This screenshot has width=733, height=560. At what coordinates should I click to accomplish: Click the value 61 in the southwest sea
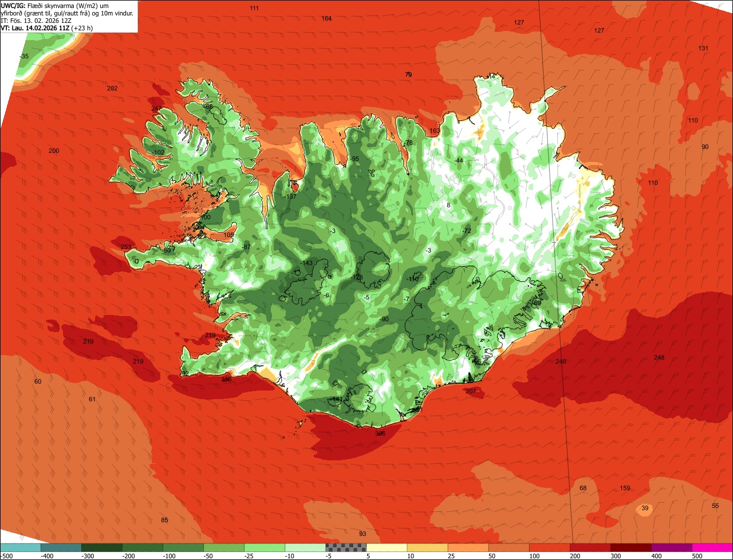pyautogui.click(x=92, y=399)
